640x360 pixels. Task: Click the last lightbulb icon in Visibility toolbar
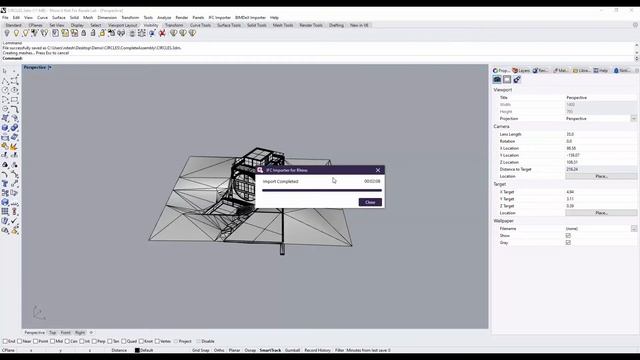click(192, 33)
